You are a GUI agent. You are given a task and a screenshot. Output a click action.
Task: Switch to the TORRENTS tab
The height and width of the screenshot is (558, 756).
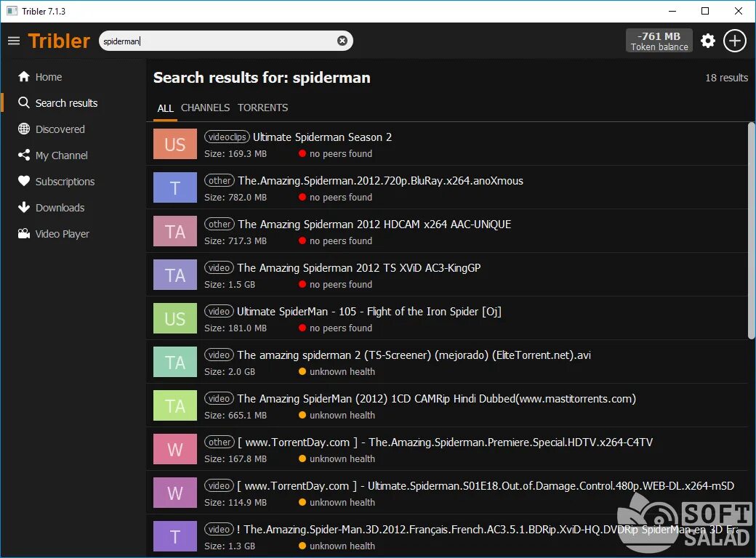[262, 108]
